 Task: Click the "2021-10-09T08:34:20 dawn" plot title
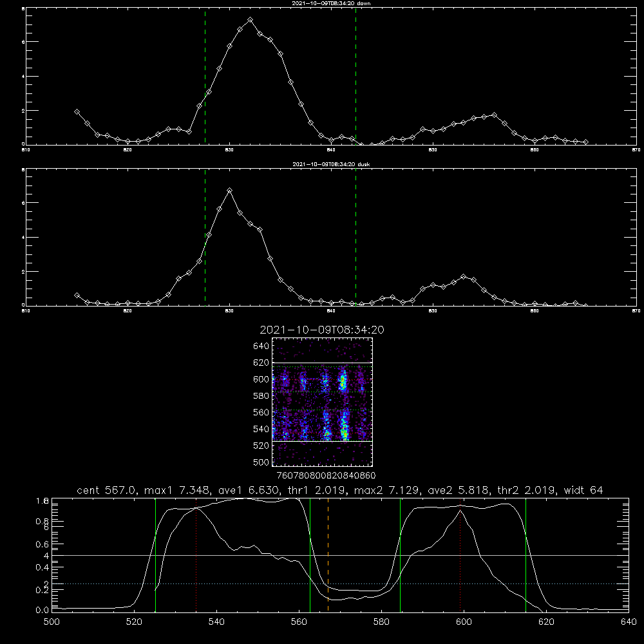[331, 3]
